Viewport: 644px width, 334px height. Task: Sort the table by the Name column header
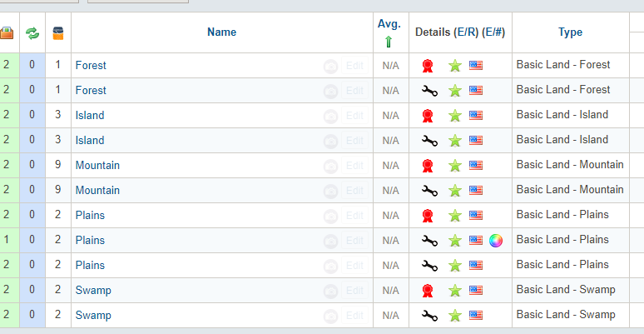pos(221,32)
